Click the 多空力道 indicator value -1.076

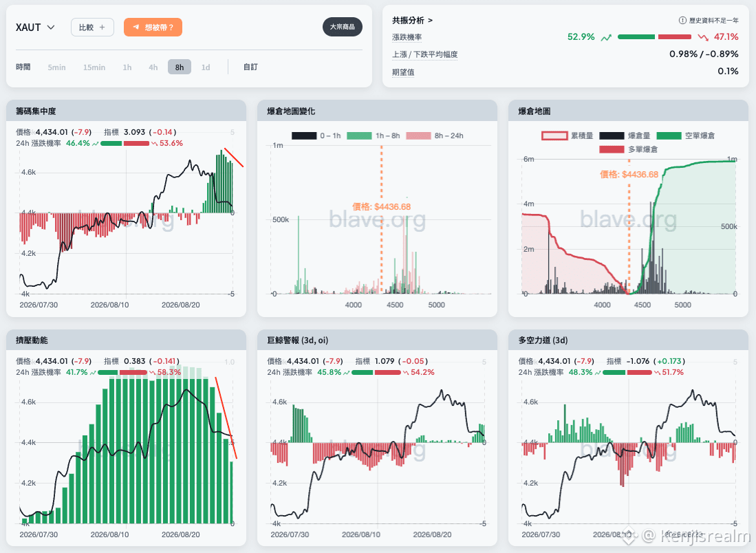coord(638,361)
